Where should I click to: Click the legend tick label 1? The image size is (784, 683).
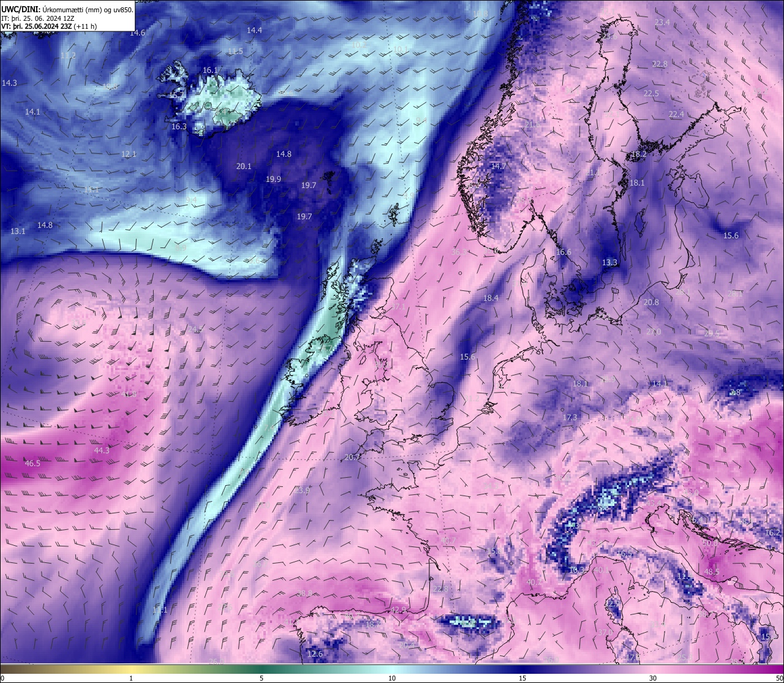coord(131,678)
